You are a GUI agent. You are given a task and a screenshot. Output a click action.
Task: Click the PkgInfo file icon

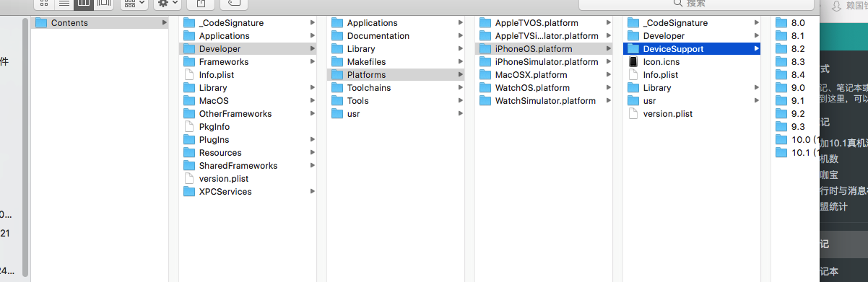(189, 127)
